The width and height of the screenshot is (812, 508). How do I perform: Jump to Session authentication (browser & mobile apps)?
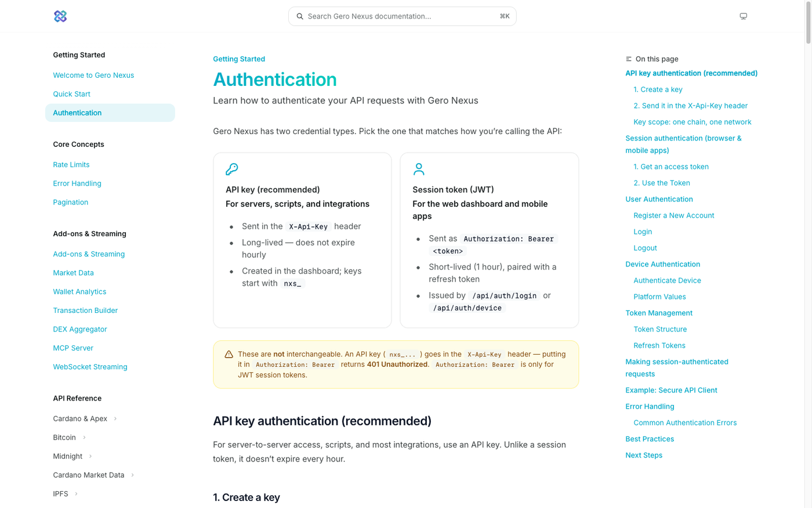pos(683,144)
